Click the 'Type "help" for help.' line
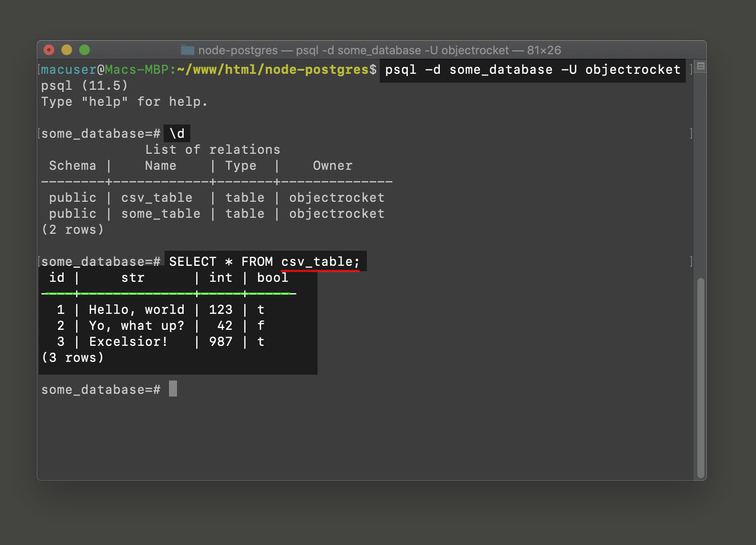 (x=125, y=102)
